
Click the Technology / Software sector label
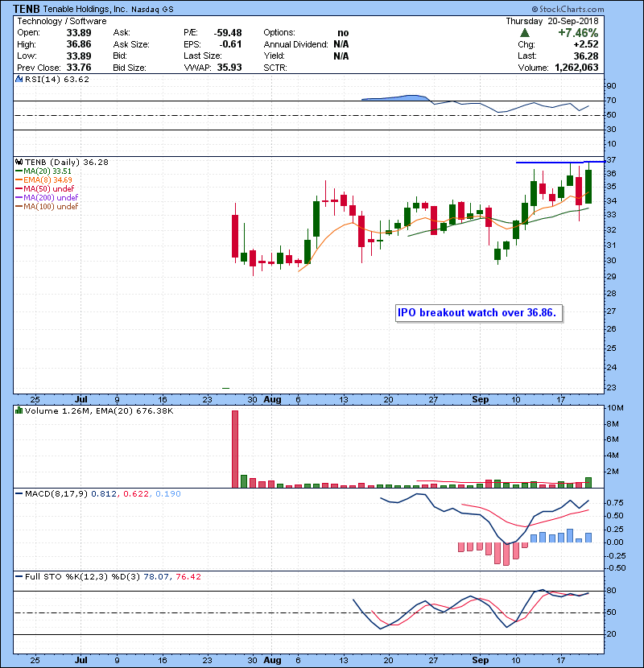pyautogui.click(x=62, y=21)
